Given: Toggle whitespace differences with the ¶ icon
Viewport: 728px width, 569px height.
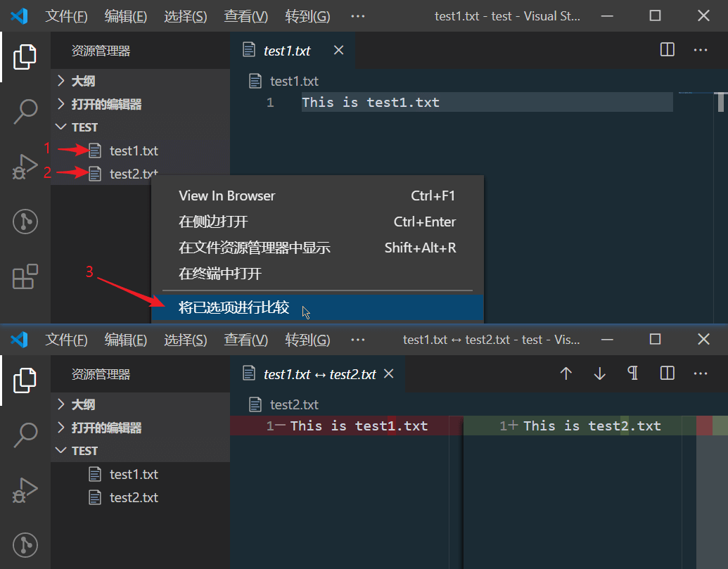Looking at the screenshot, I should pos(633,373).
